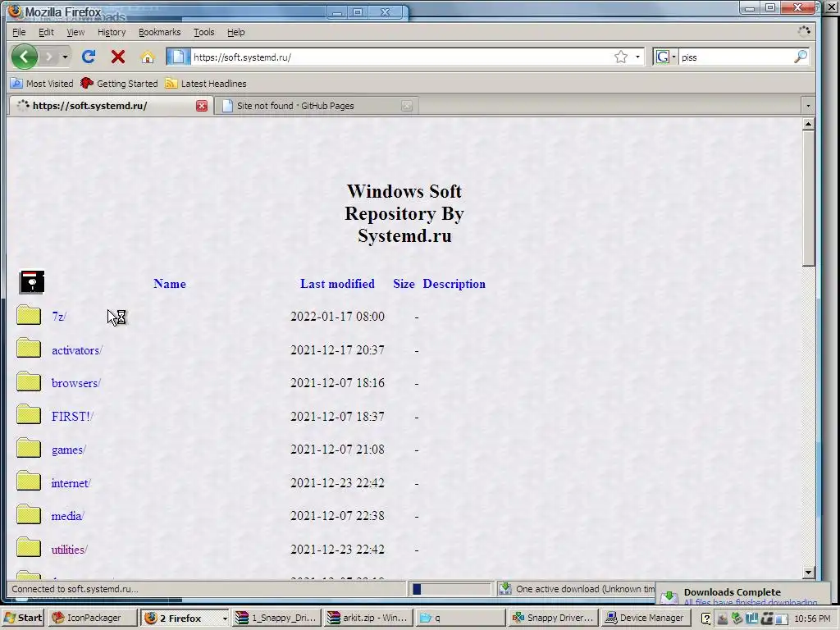Click the green Back navigation button

point(24,57)
